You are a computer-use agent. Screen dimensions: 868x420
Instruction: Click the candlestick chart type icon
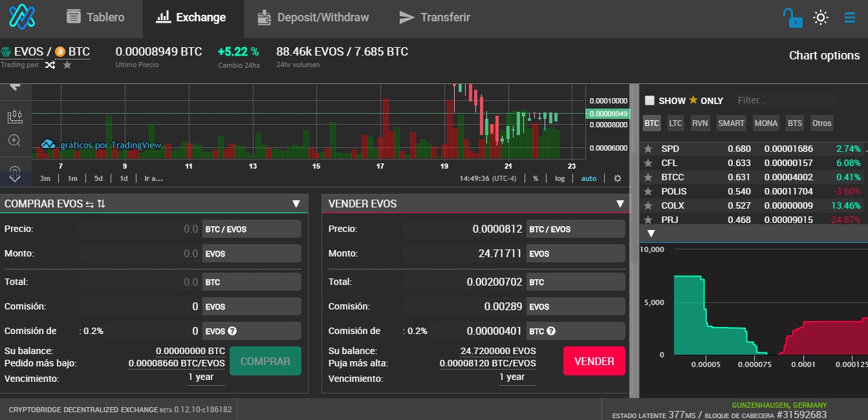(15, 117)
